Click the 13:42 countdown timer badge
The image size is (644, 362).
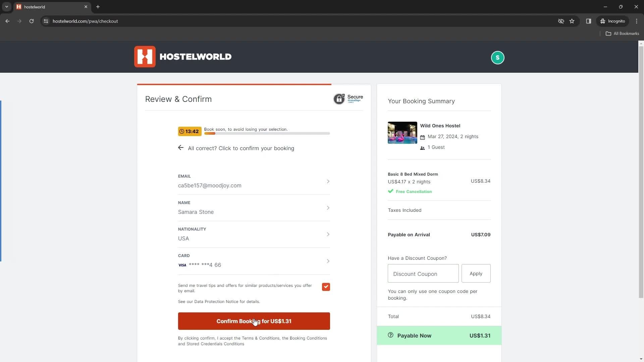coord(190,131)
